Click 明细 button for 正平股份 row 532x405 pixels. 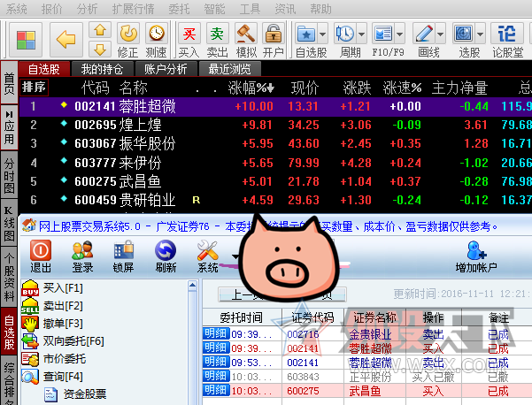[x=216, y=376]
